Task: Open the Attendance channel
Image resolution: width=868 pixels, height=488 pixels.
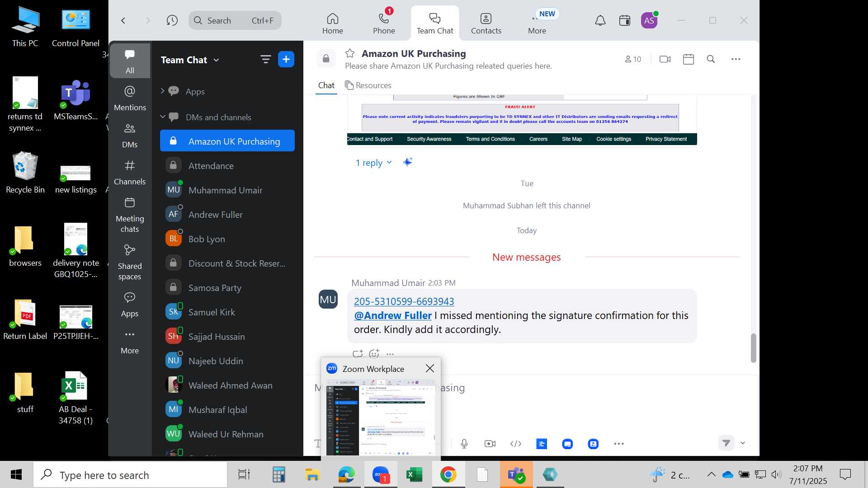Action: click(227, 165)
